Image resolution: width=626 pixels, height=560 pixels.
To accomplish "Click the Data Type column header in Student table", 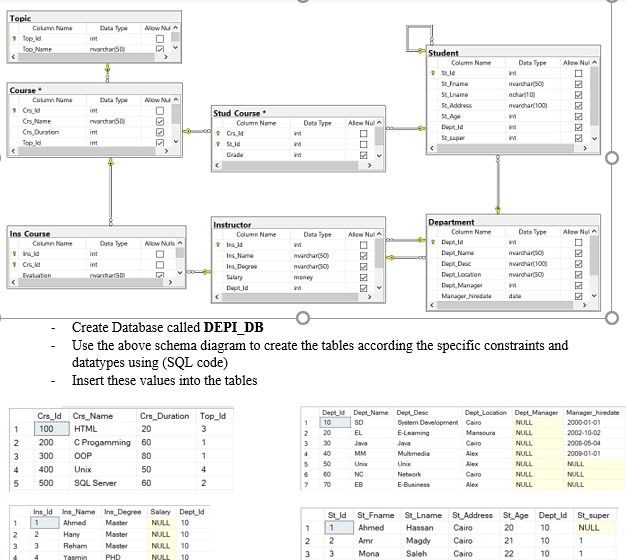I will coord(532,63).
